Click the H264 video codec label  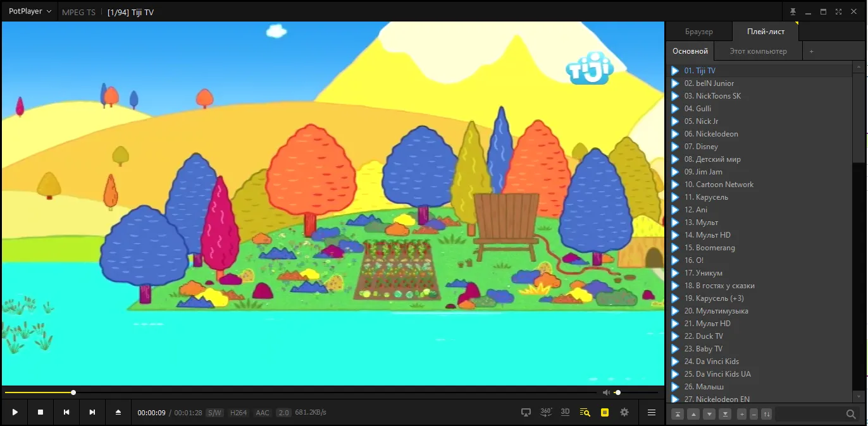(239, 413)
